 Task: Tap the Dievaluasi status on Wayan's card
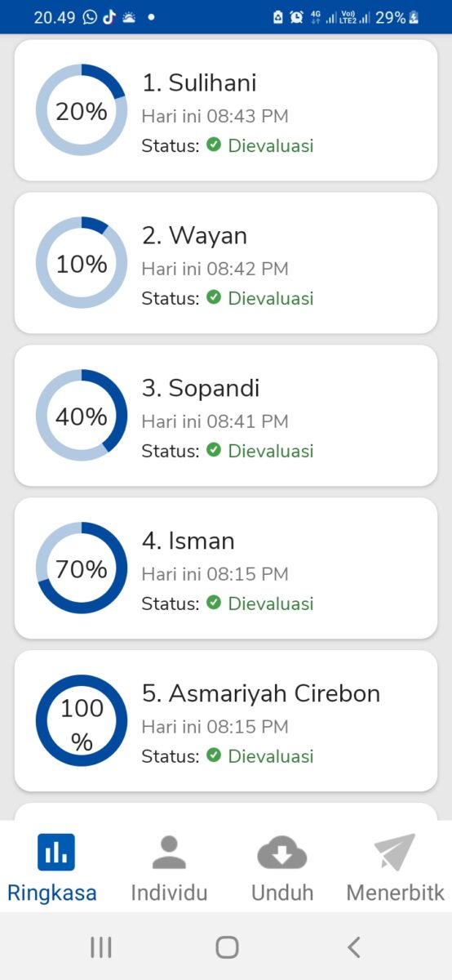(271, 298)
